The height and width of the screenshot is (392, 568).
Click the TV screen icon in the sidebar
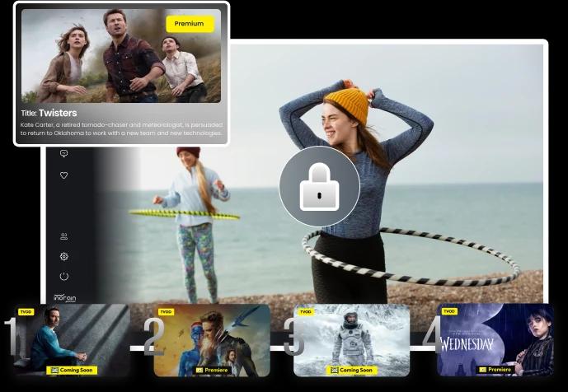click(64, 154)
